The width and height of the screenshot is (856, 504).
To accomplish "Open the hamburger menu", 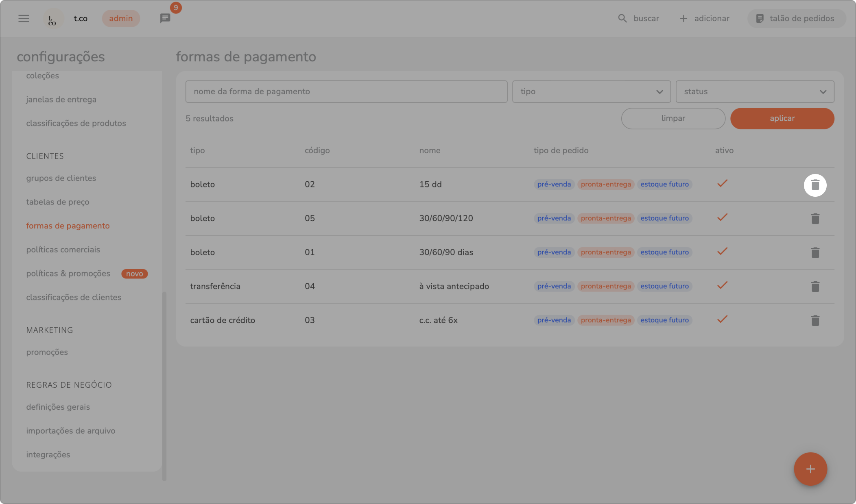I will [x=24, y=18].
